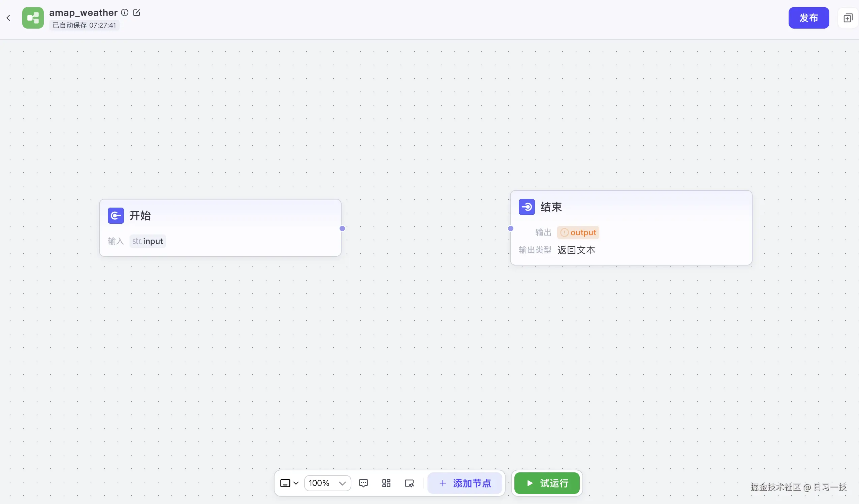Image resolution: width=859 pixels, height=504 pixels.
Task: Click the output warning tag on 结束 node
Action: coord(578,232)
